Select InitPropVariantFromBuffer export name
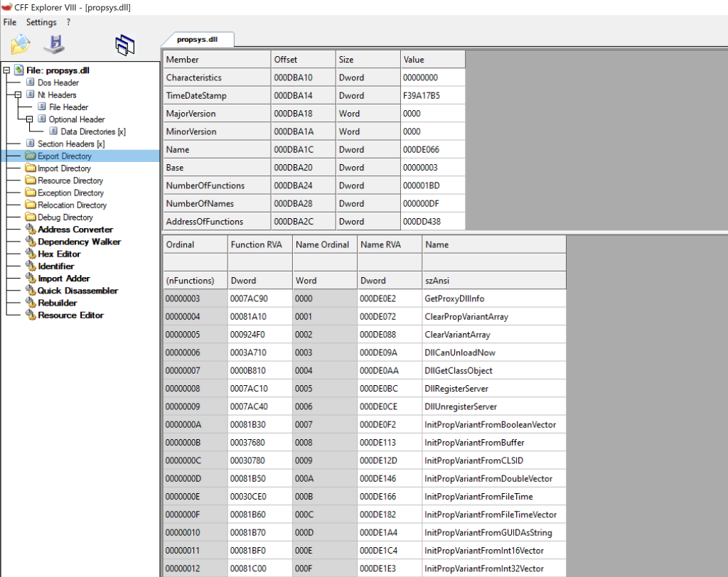This screenshot has height=577, width=728. click(474, 443)
